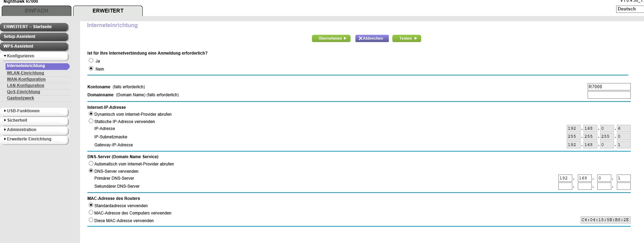Screen dimensions: 644x243
Task: Select Dynamisch vom Internet-Provider abrufen
Action: pos(91,114)
